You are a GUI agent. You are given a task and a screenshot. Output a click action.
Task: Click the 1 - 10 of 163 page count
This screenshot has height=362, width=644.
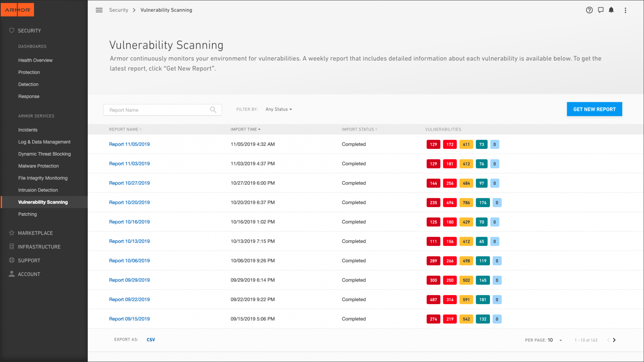(x=586, y=340)
